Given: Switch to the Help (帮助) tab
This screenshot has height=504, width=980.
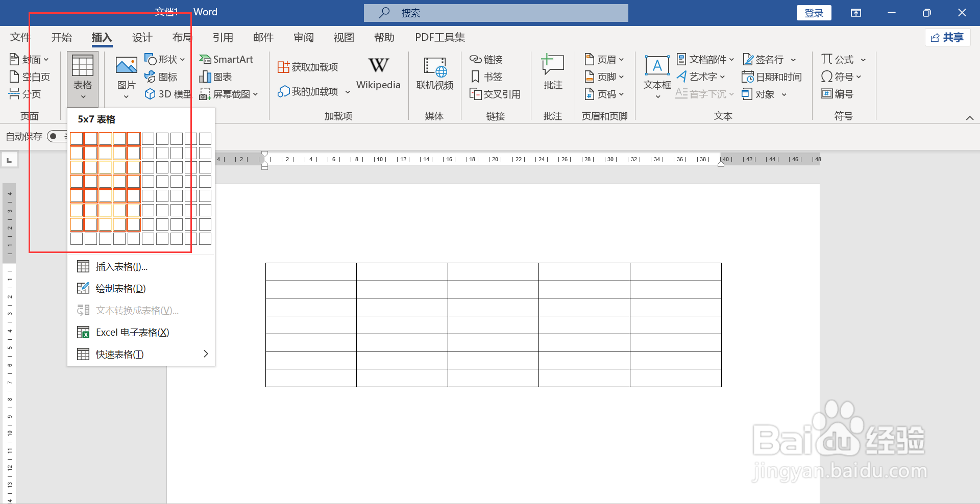Looking at the screenshot, I should coord(384,37).
